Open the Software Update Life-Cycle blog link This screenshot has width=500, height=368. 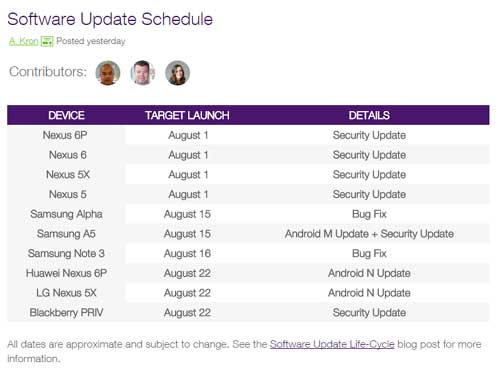click(x=332, y=344)
